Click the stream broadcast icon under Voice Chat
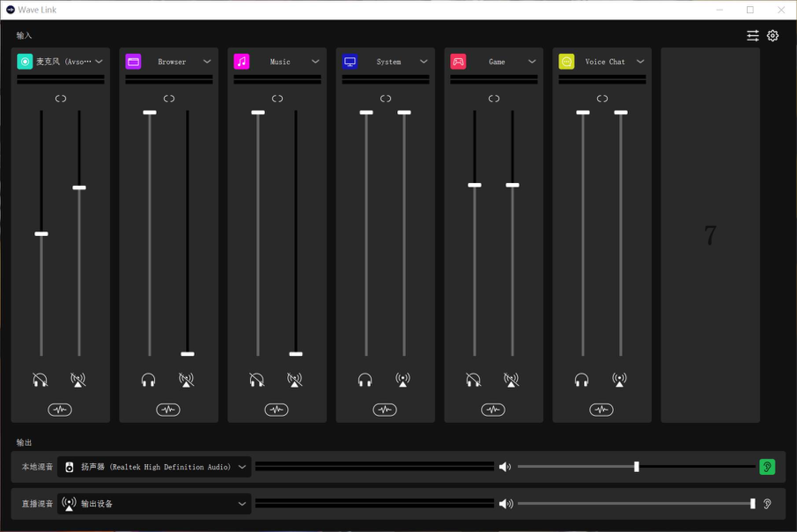Viewport: 797px width, 532px height. tap(620, 380)
